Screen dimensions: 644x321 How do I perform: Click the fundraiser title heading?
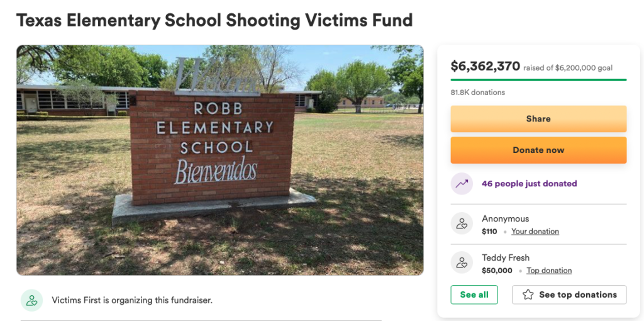[x=214, y=20]
